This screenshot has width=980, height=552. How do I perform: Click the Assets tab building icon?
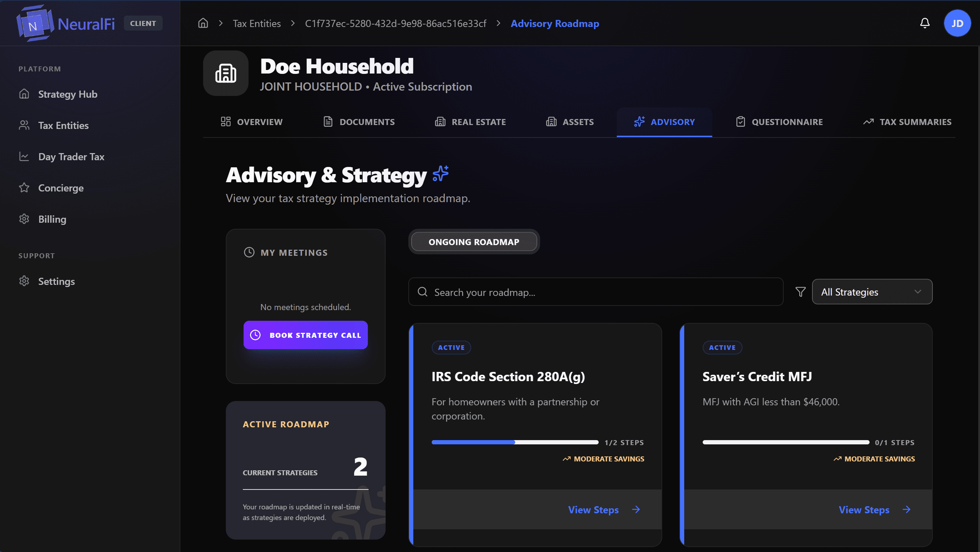tap(551, 121)
